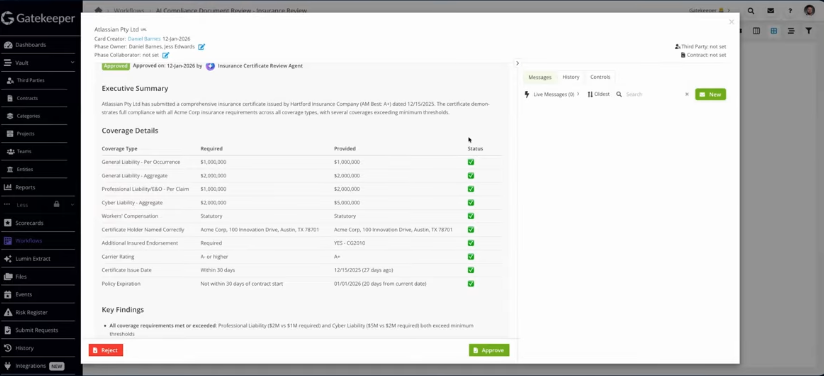Viewport: 824px width, 376px height.
Task: Click status check for Workers' Compensation
Action: [471, 216]
